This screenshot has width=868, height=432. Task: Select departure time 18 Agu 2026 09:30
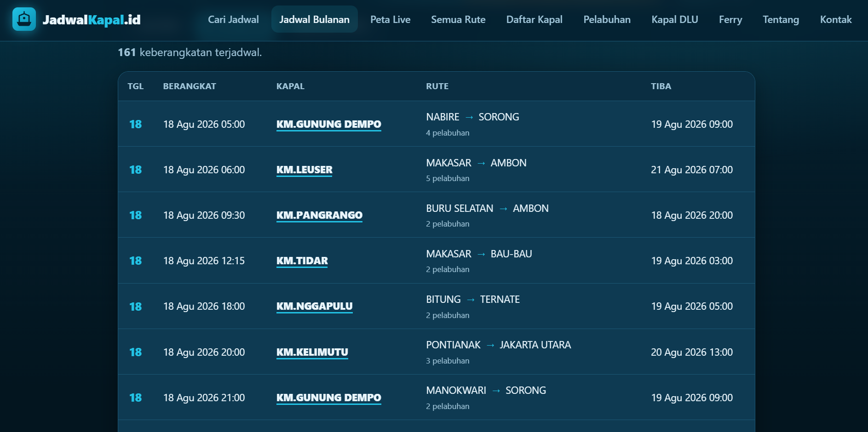204,215
